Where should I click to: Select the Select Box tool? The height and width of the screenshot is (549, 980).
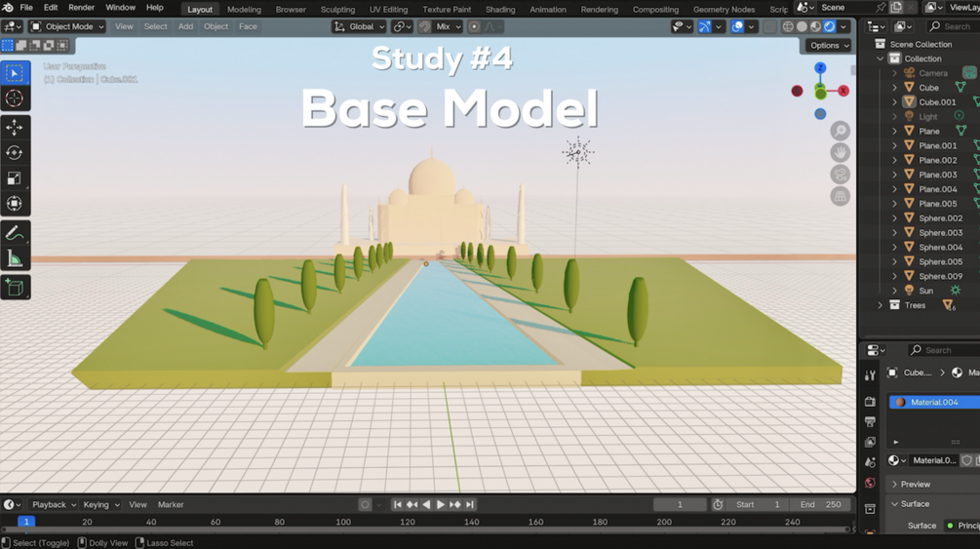click(15, 73)
